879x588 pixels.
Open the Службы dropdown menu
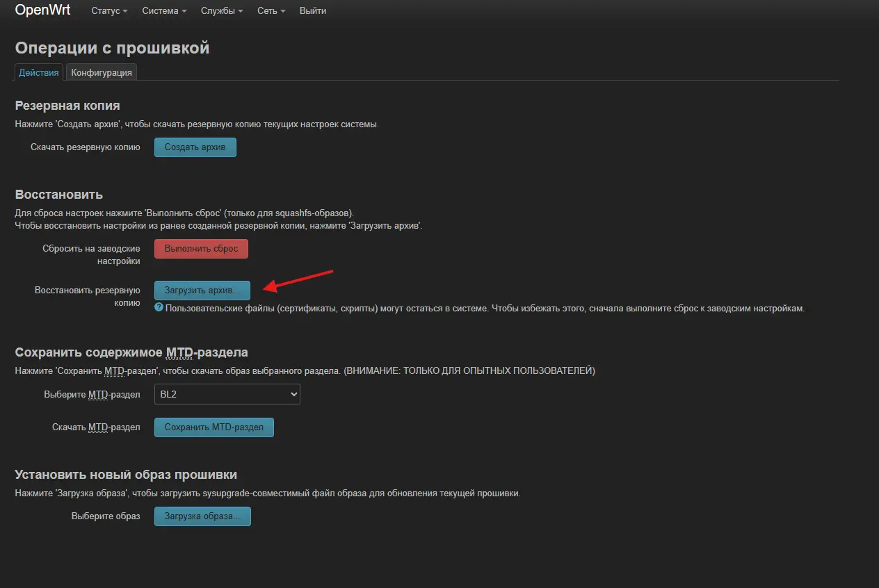(222, 11)
